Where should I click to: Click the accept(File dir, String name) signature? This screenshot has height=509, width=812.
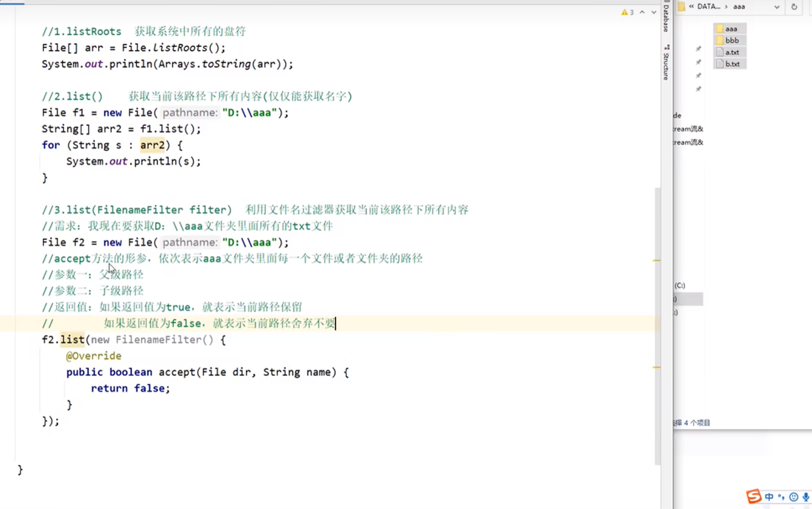point(247,372)
